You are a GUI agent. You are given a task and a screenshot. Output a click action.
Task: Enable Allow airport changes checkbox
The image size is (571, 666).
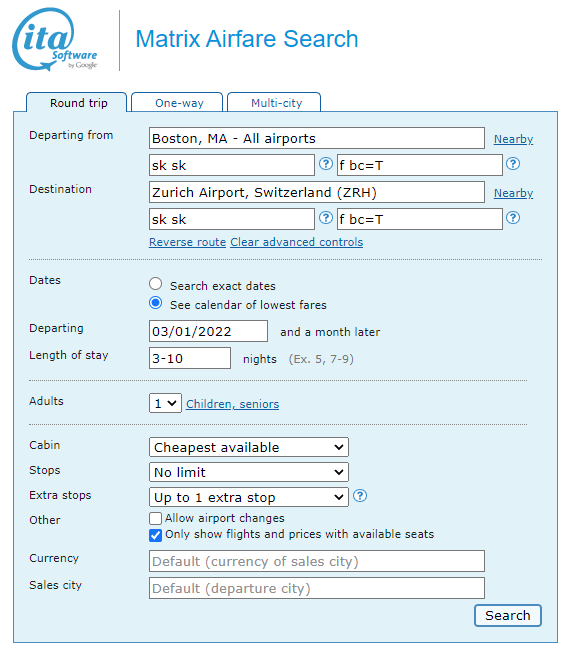[x=155, y=519]
